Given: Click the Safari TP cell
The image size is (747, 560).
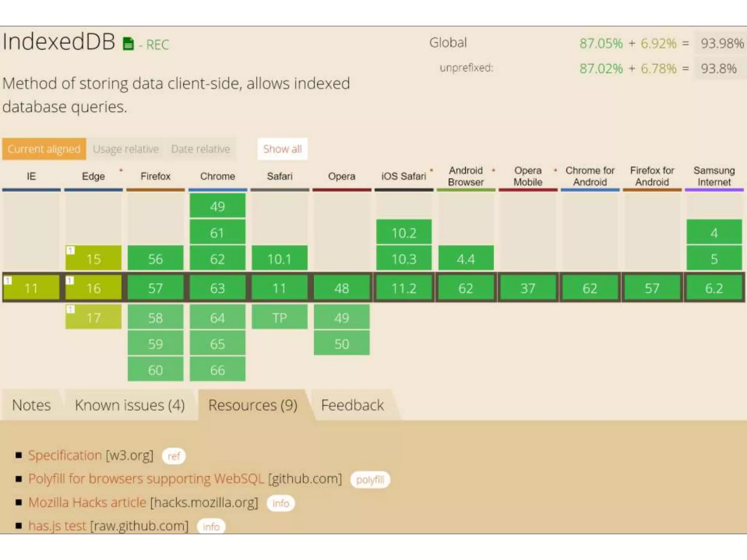Looking at the screenshot, I should [x=280, y=317].
